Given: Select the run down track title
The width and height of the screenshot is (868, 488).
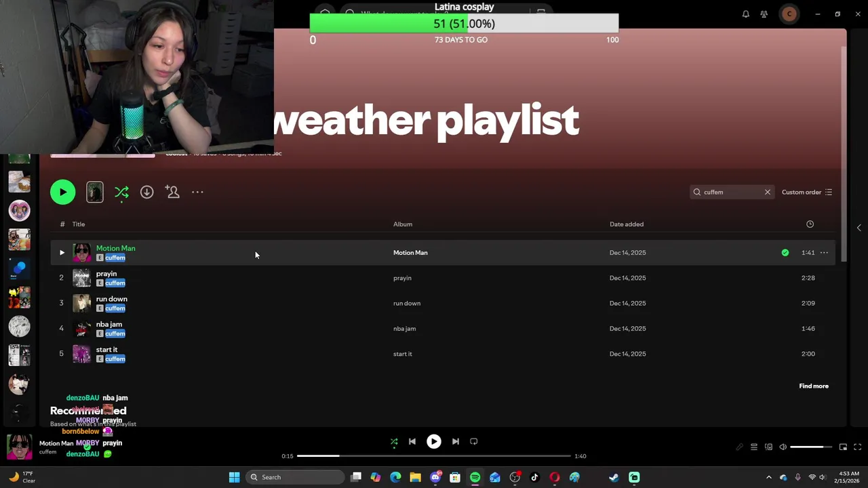Looking at the screenshot, I should point(112,299).
